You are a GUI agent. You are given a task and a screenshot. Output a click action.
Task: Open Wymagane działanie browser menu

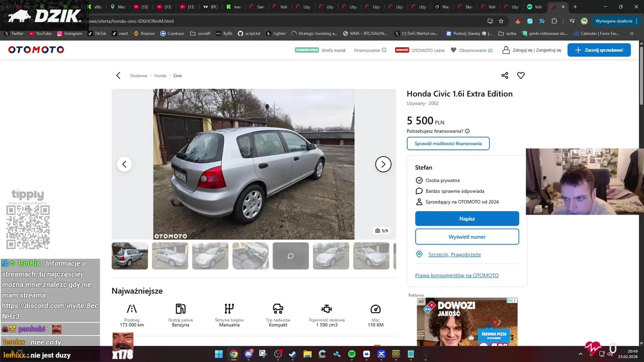click(x=616, y=21)
